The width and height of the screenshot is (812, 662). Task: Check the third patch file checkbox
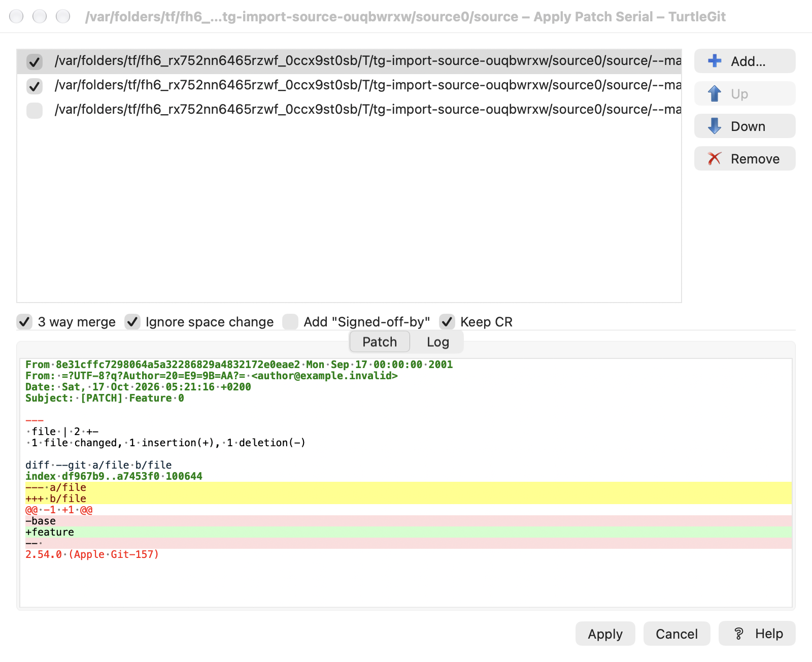(x=35, y=111)
